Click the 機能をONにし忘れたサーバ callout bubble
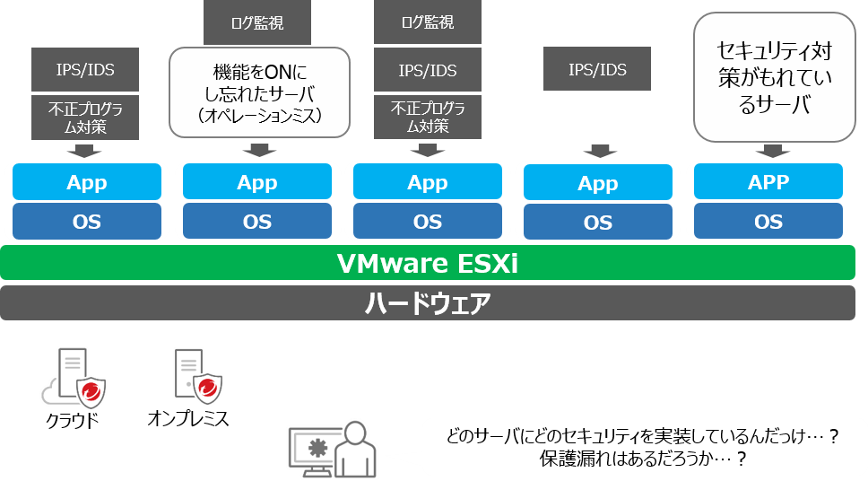868x481 pixels. tap(260, 92)
